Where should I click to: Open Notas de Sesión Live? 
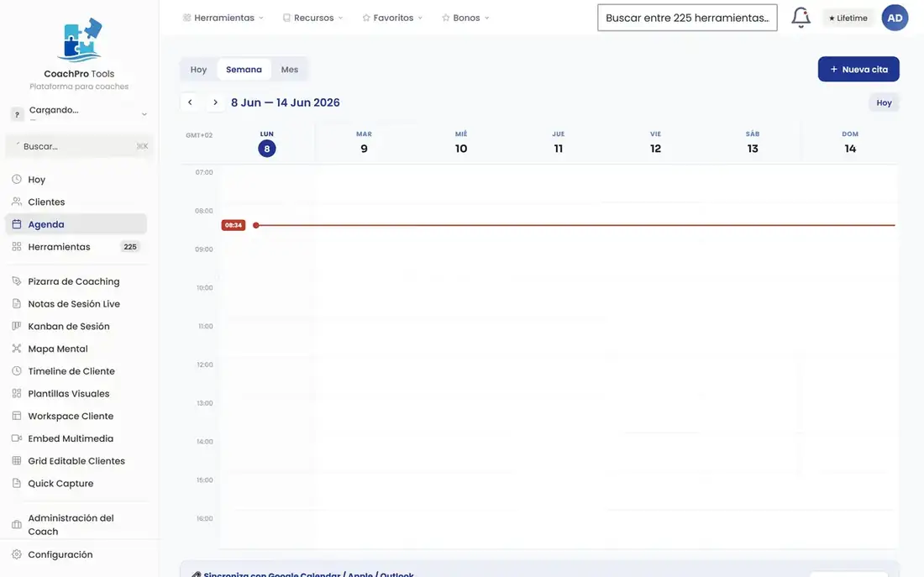[x=76, y=303]
